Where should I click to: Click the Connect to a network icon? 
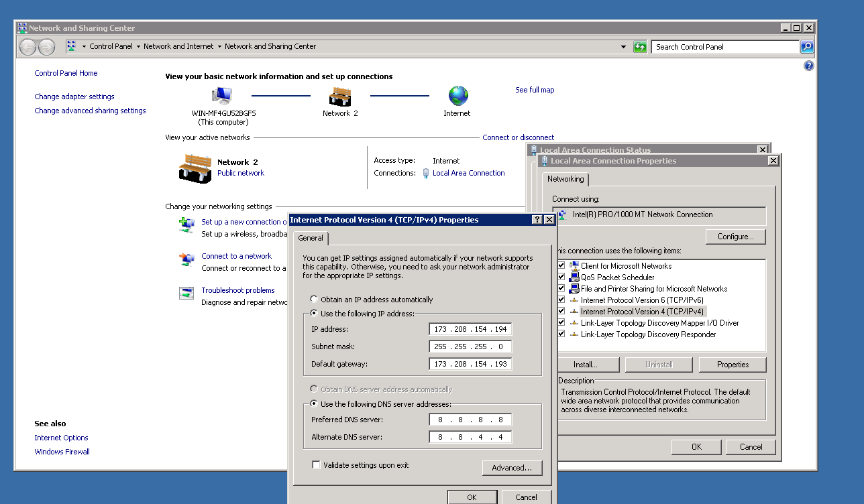186,259
